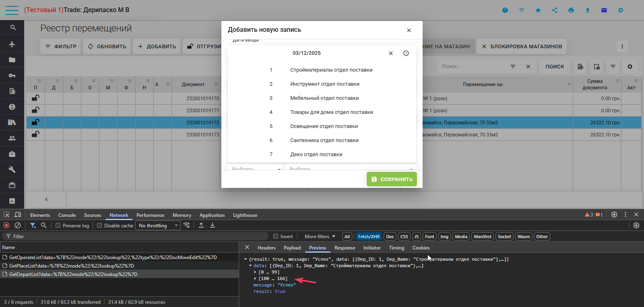Click the export HAR download icon
The height and width of the screenshot is (307, 644).
tap(213, 225)
